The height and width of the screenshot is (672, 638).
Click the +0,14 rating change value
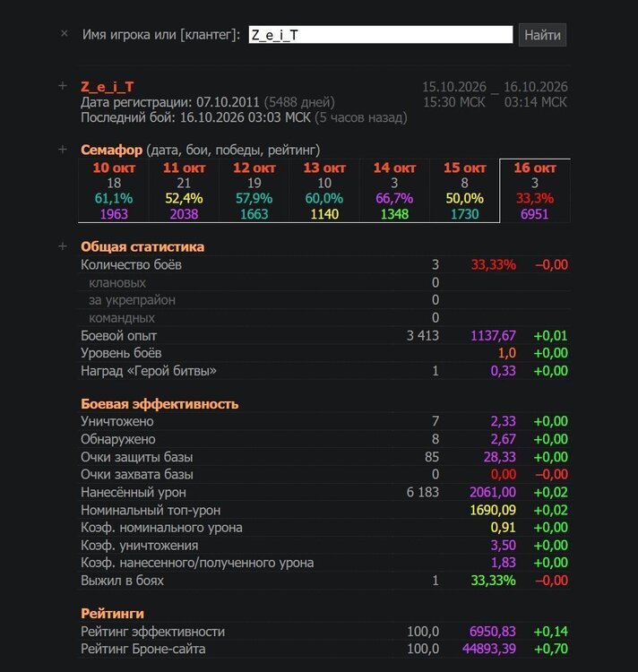tap(551, 632)
